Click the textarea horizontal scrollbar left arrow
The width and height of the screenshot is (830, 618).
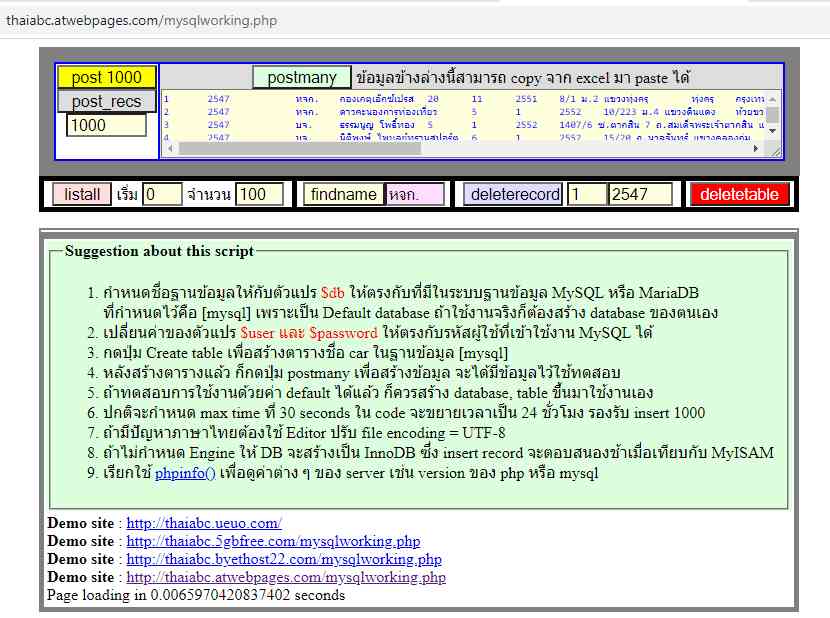[x=170, y=148]
